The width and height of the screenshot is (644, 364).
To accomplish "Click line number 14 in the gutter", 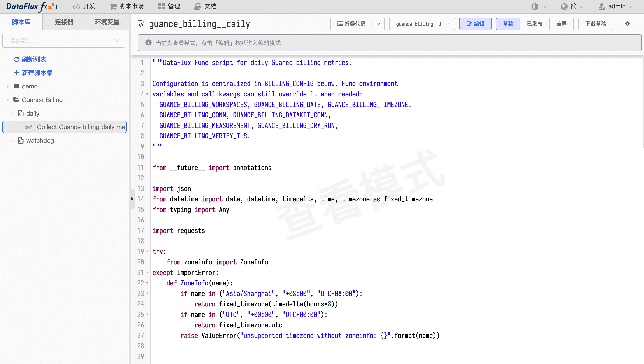I will [141, 199].
